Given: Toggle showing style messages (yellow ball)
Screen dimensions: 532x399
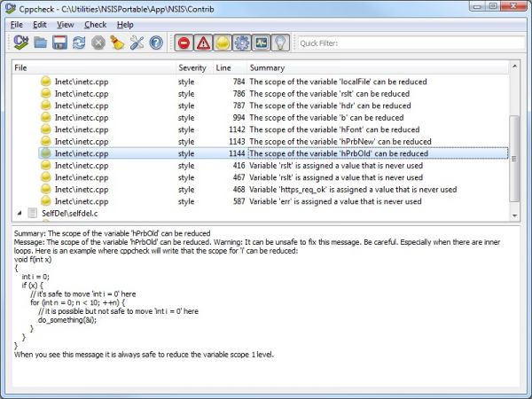Looking at the screenshot, I should 223,43.
